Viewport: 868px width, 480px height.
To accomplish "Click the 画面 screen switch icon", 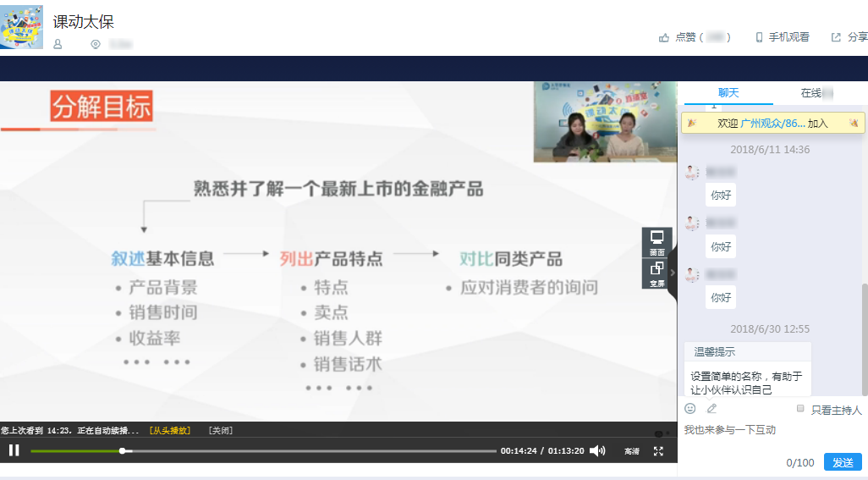I will pyautogui.click(x=656, y=241).
